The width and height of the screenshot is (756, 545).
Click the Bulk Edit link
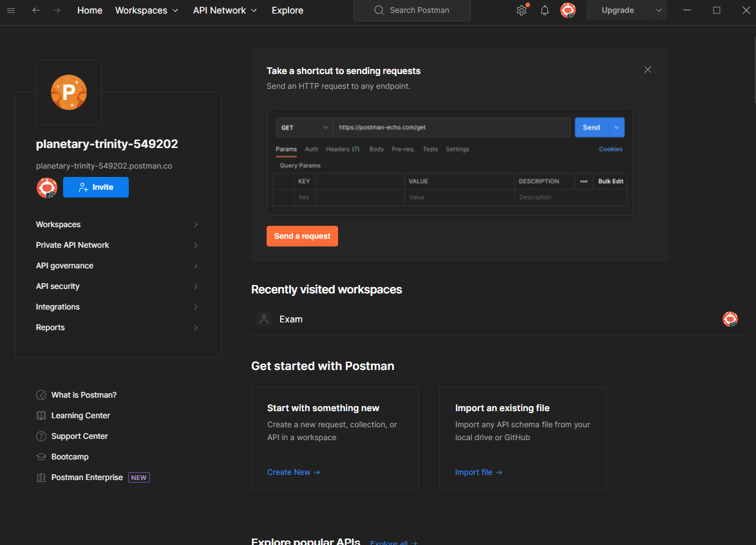coord(610,181)
